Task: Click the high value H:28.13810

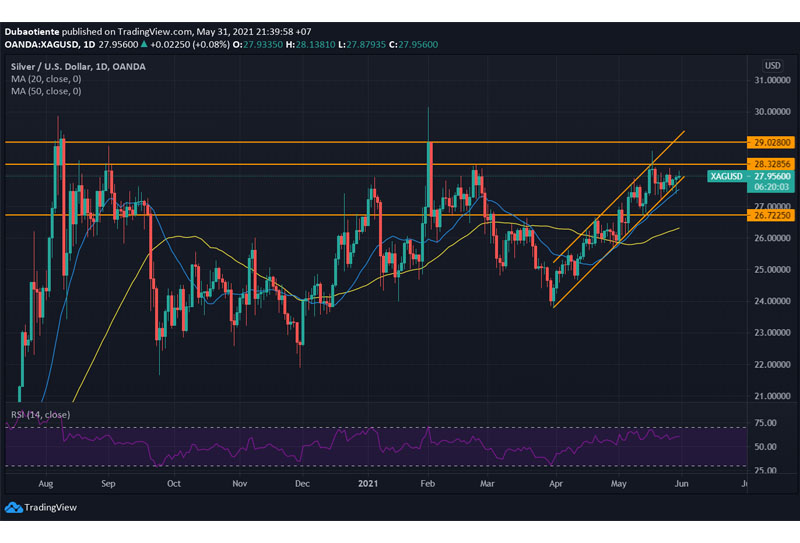Action: [310, 44]
